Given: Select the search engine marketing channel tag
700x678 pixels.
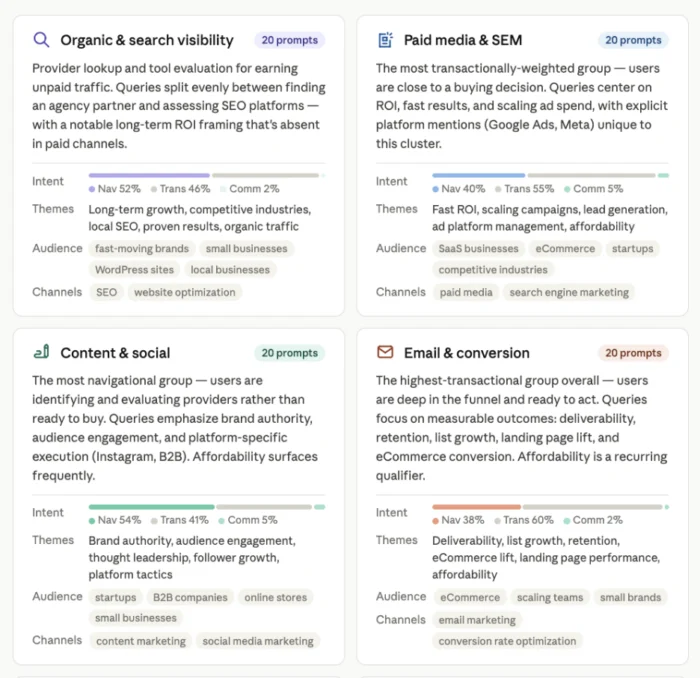Looking at the screenshot, I should point(569,292).
